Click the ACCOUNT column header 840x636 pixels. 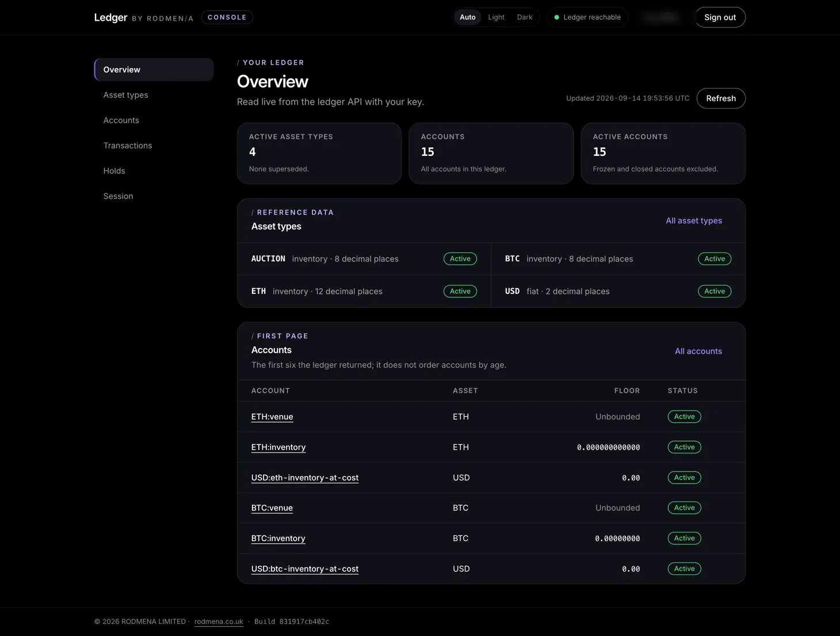coord(270,391)
